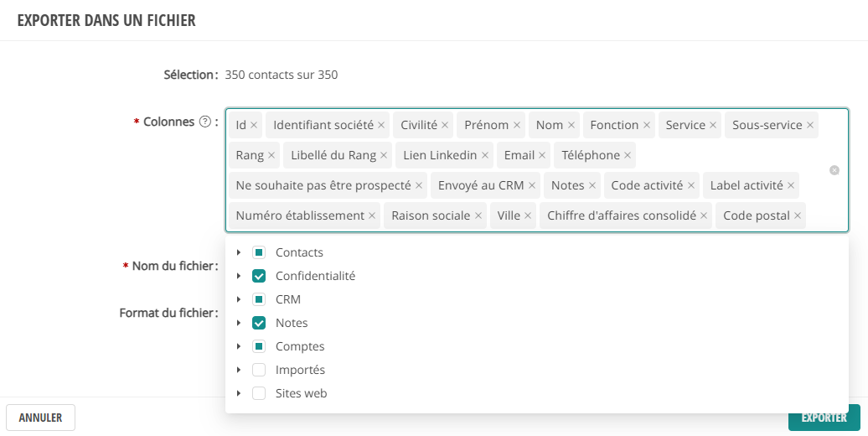This screenshot has height=436, width=868.
Task: Expand the Importés tree node
Action: point(239,370)
